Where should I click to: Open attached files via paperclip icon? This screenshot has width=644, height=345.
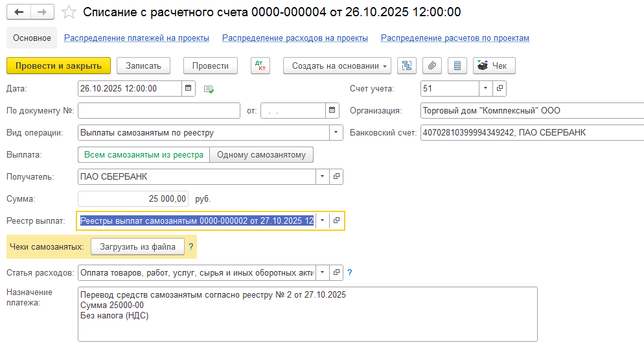click(x=432, y=65)
